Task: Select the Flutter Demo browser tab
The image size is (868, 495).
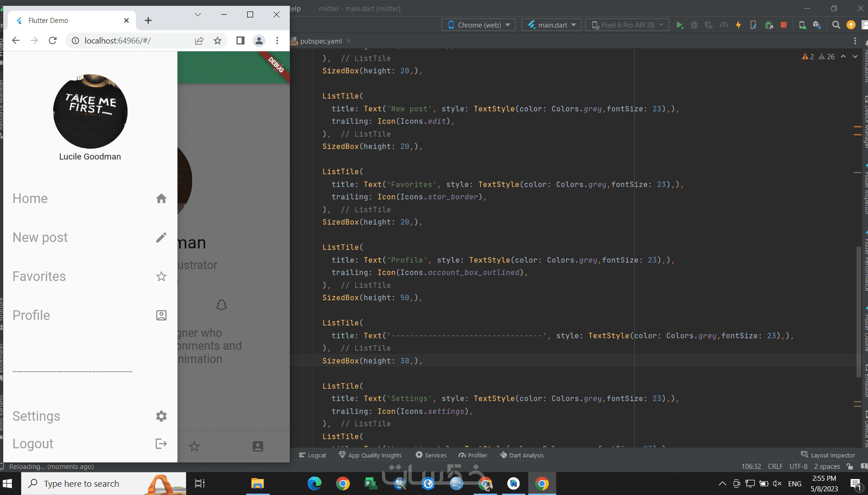Action: click(72, 20)
